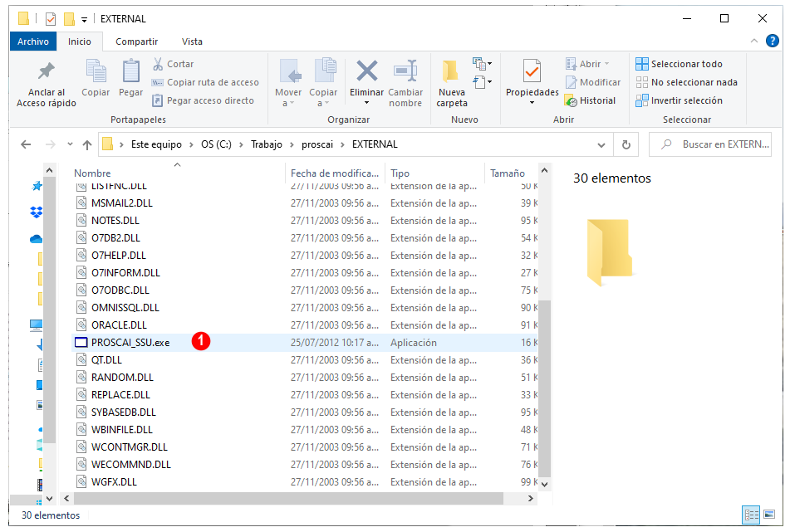The height and width of the screenshot is (532, 790).
Task: Expand address bar history dropdown
Action: pyautogui.click(x=601, y=145)
